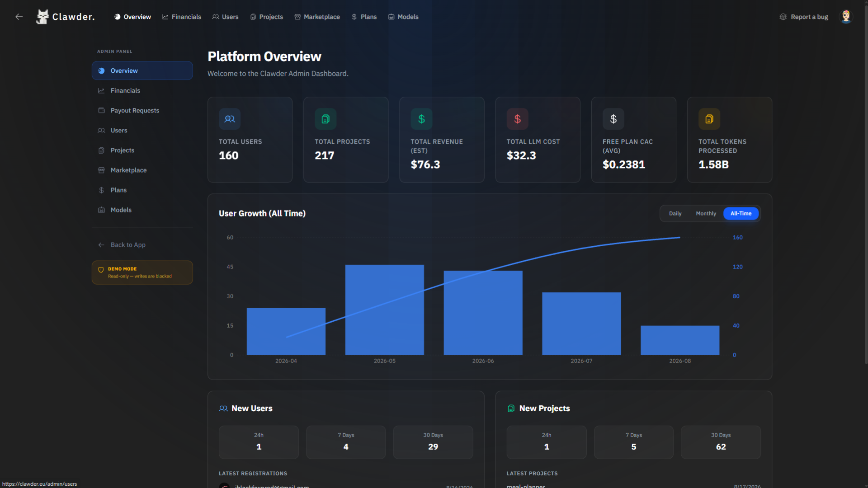
Task: Click the New Users 7 Days stat
Action: 346,442
